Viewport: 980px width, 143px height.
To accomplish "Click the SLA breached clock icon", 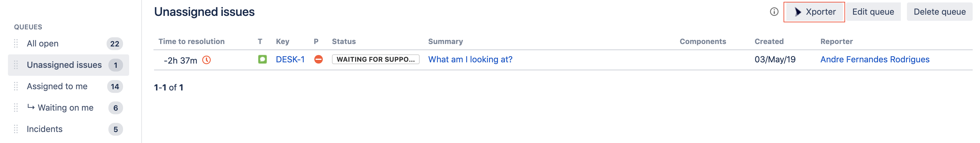I will click(x=206, y=60).
